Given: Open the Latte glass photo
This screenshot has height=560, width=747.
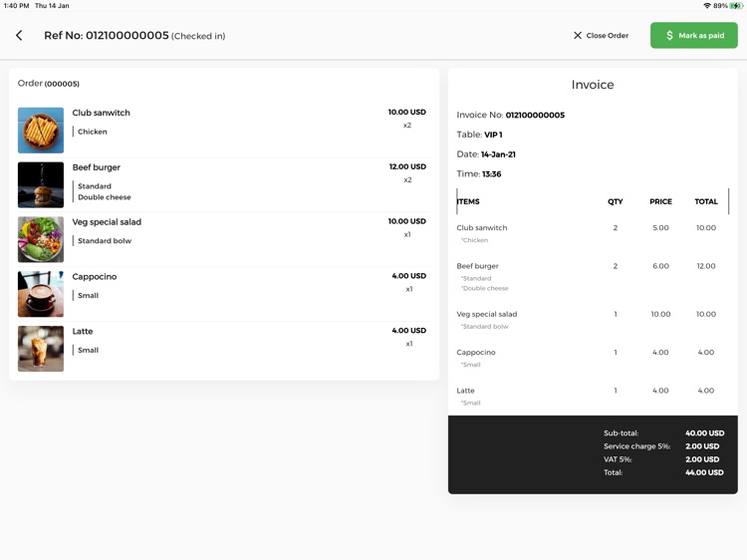Looking at the screenshot, I should pyautogui.click(x=41, y=349).
